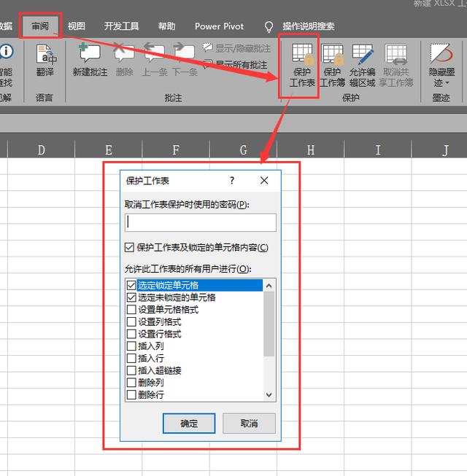The width and height of the screenshot is (467, 476).
Task: Open the 审阅 ribbon tab
Action: coord(40,26)
